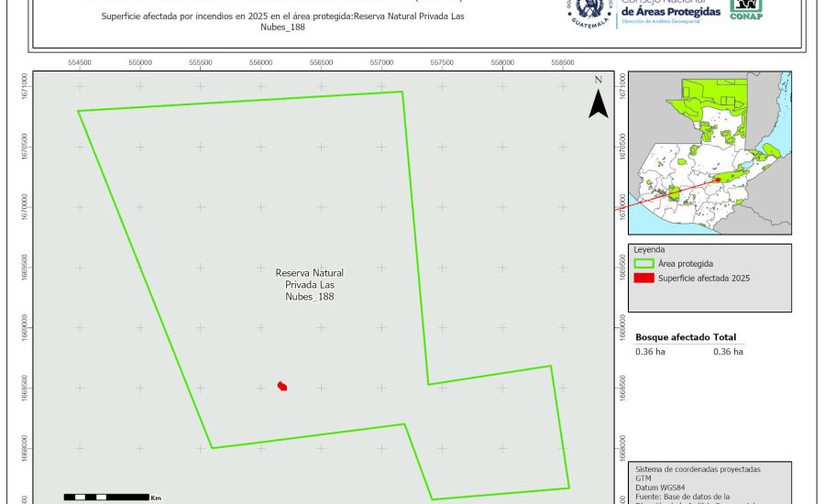This screenshot has height=504, width=825.
Task: Click the 0.36 ha value under Bosque afectado
Action: point(650,351)
